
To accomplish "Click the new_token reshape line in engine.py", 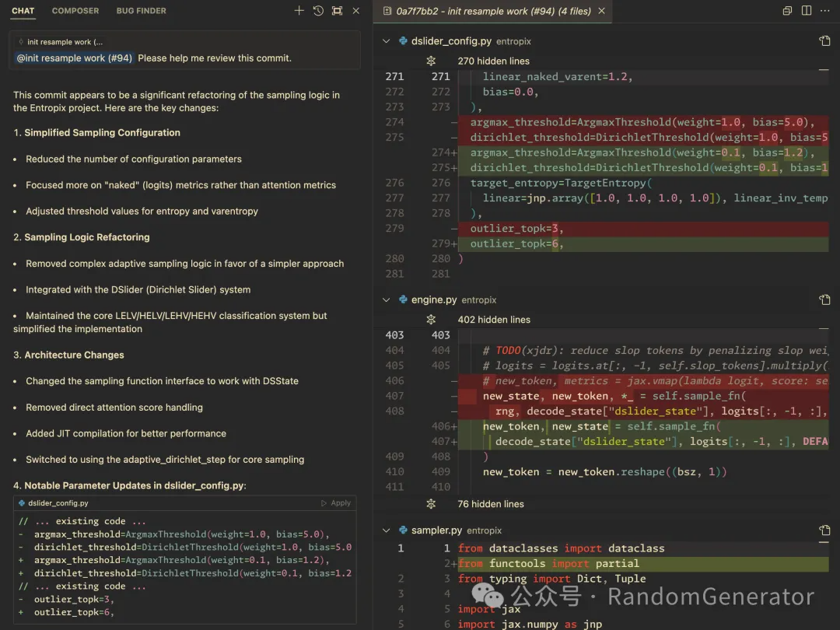I will [x=605, y=472].
